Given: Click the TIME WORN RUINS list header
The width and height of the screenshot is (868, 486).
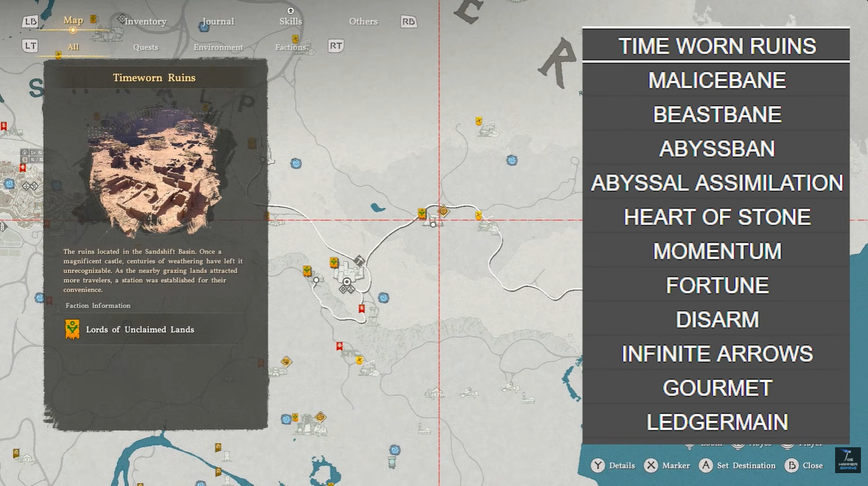Looking at the screenshot, I should pyautogui.click(x=716, y=46).
